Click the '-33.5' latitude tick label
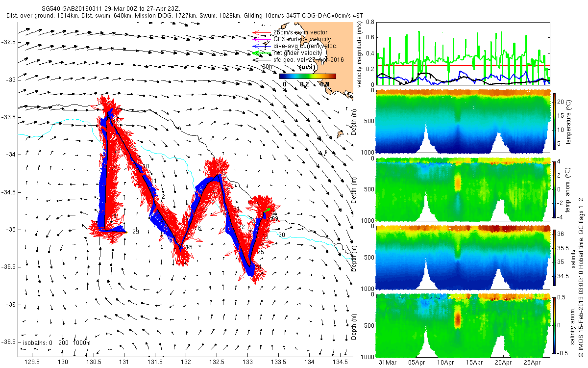The image size is (588, 368). (8, 117)
